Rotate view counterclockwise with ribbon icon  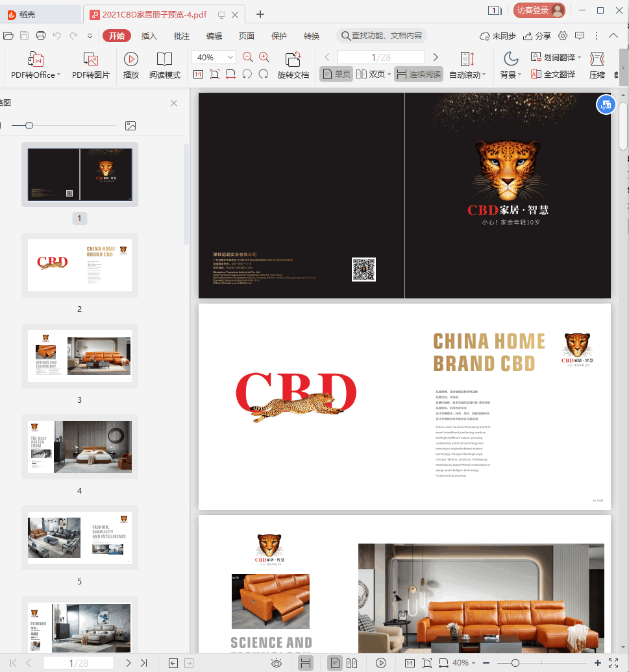(x=247, y=74)
